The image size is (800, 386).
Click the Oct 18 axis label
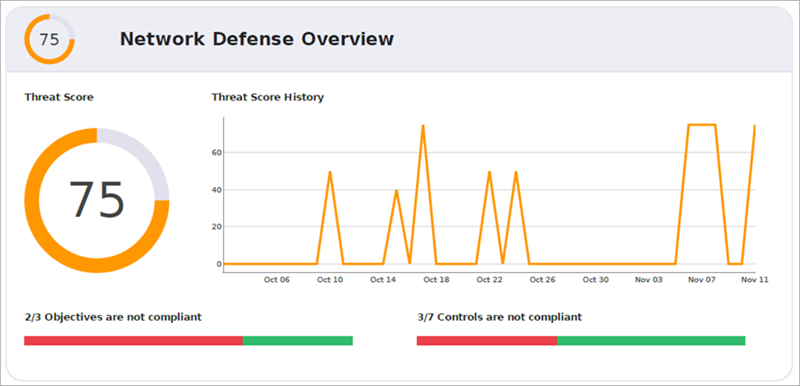point(436,280)
